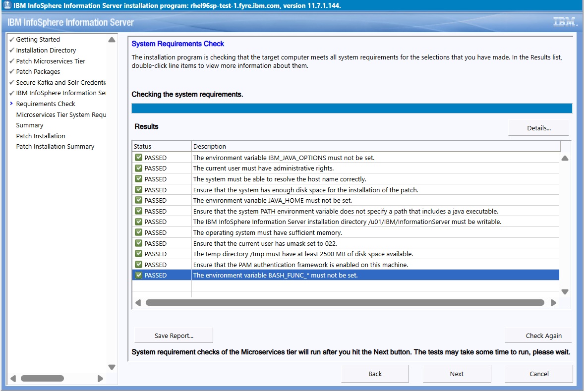Image resolution: width=585 pixels, height=392 pixels.
Task: Click green check icon for PAM authentication row
Action: (138, 264)
